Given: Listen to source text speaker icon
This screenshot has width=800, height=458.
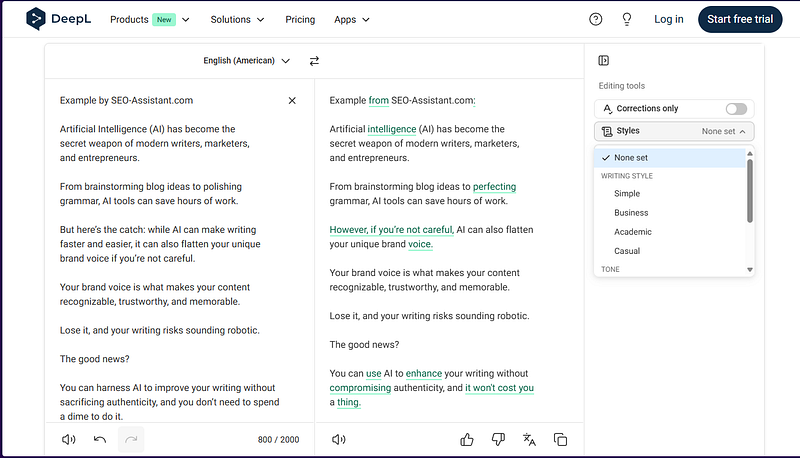Looking at the screenshot, I should pos(68,439).
